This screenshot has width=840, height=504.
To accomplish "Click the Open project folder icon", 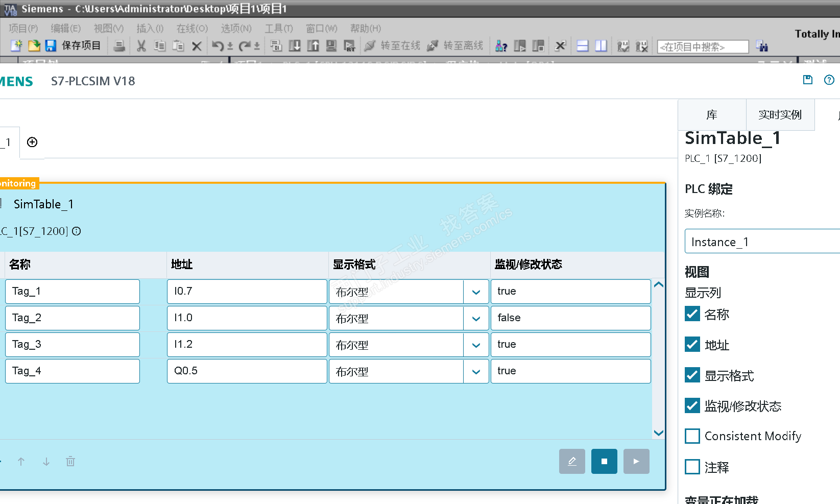I will 34,46.
